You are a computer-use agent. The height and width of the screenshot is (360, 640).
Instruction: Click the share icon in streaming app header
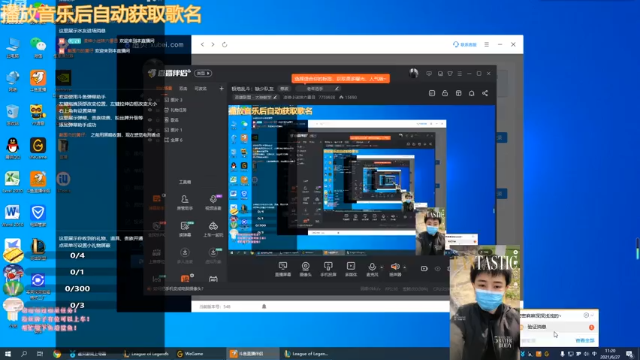pos(485,93)
